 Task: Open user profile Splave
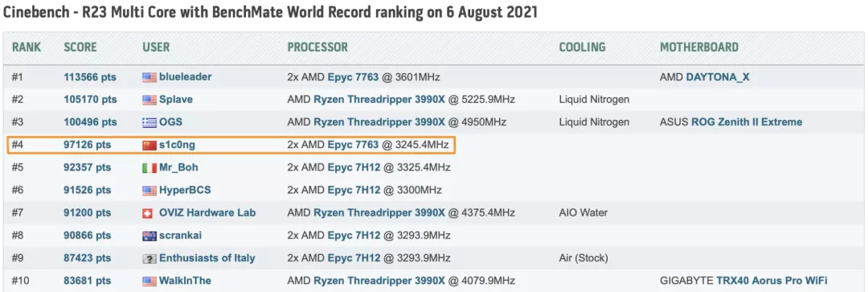[x=176, y=101]
